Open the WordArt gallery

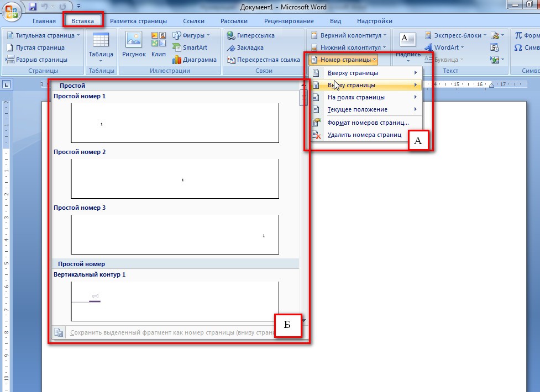444,47
